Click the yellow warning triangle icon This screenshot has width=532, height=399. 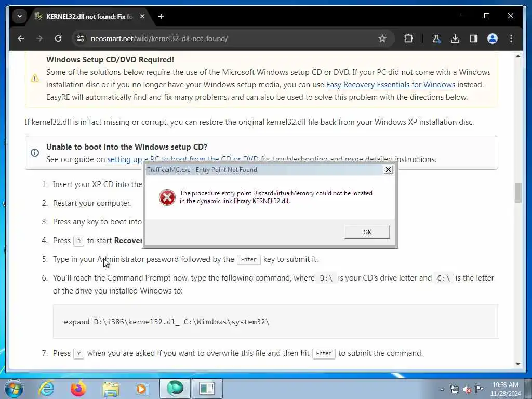35,78
